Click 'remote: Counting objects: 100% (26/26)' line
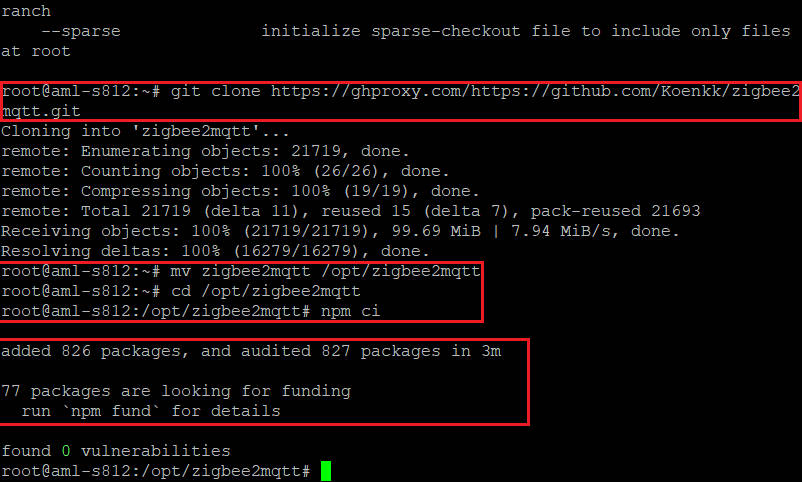Image resolution: width=802 pixels, height=482 pixels. click(x=225, y=171)
